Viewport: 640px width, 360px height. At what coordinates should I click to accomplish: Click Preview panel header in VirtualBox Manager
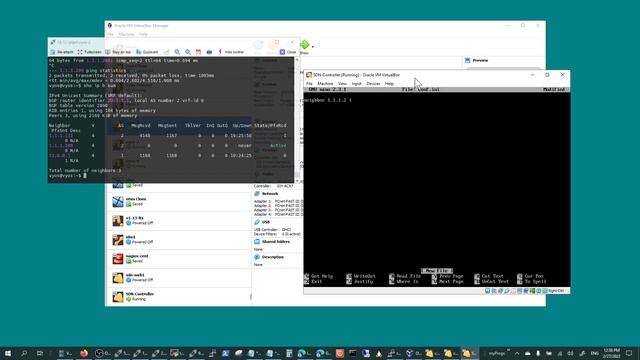[x=480, y=60]
